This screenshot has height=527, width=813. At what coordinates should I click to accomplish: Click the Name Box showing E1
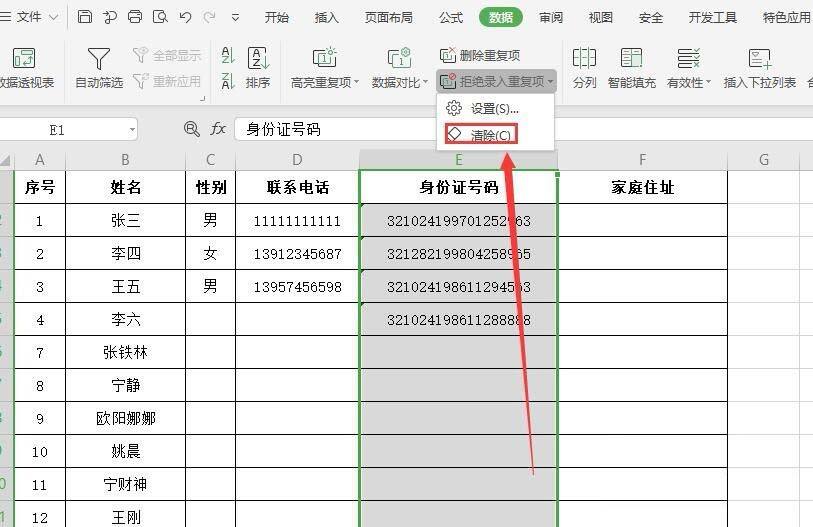pyautogui.click(x=62, y=130)
